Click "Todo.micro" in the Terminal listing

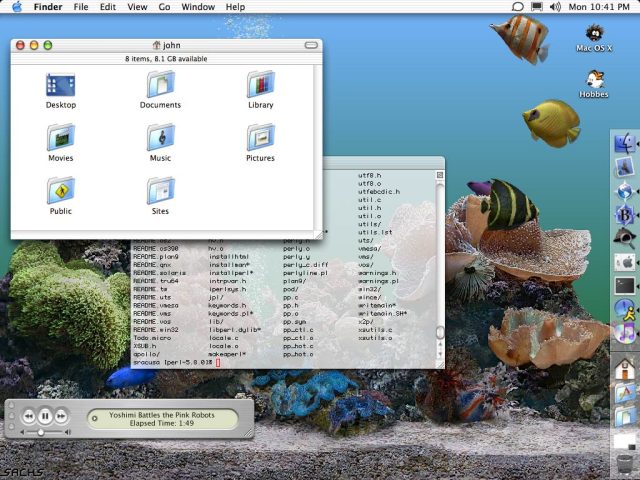click(152, 338)
